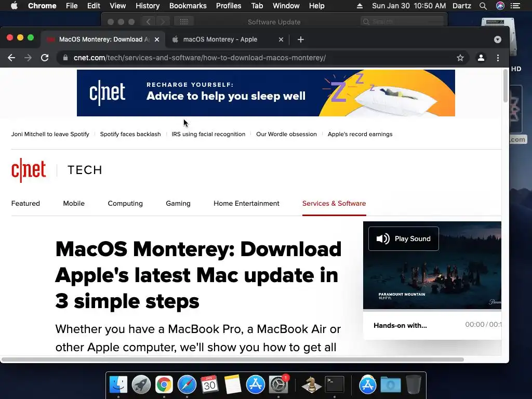This screenshot has width=532, height=399.
Task: Open Calendar from the Dock
Action: (x=209, y=384)
